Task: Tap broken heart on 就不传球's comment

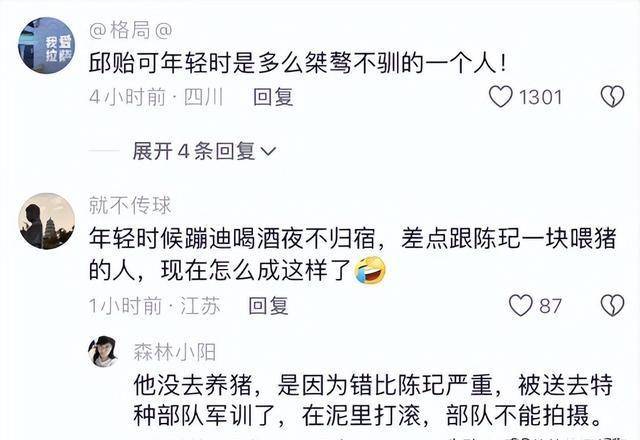Action: coord(612,305)
